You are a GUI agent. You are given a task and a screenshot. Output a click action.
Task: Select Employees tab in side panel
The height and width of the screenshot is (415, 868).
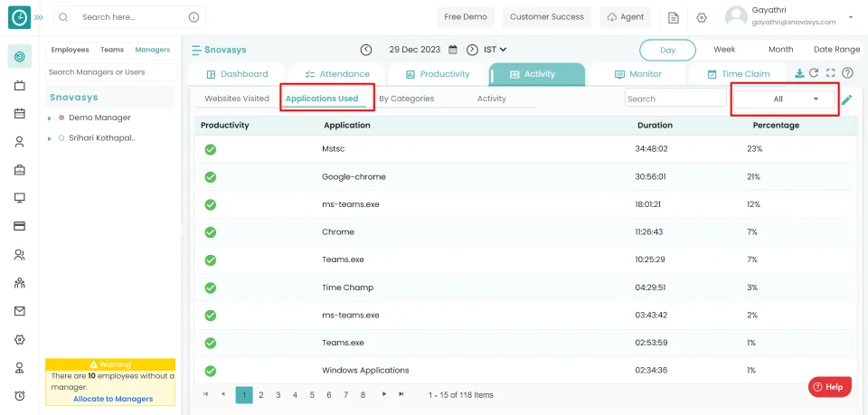71,50
